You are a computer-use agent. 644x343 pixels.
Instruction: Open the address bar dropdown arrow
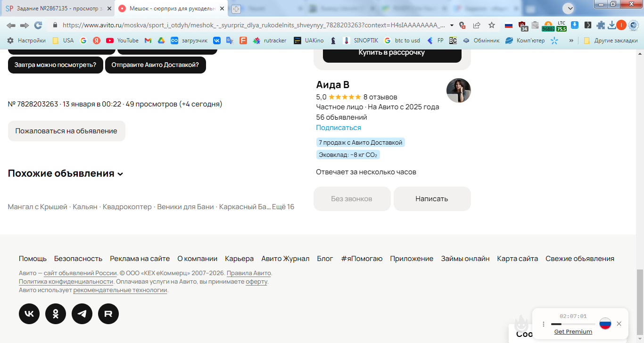click(x=452, y=25)
